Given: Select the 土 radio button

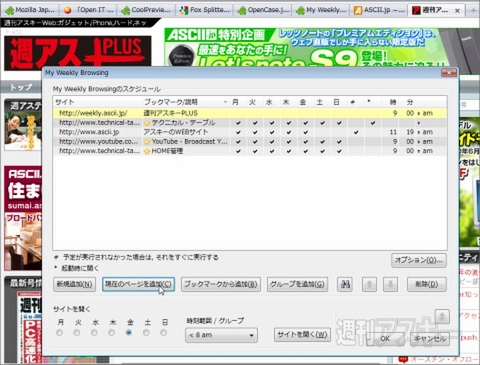Looking at the screenshot, I should click(146, 333).
